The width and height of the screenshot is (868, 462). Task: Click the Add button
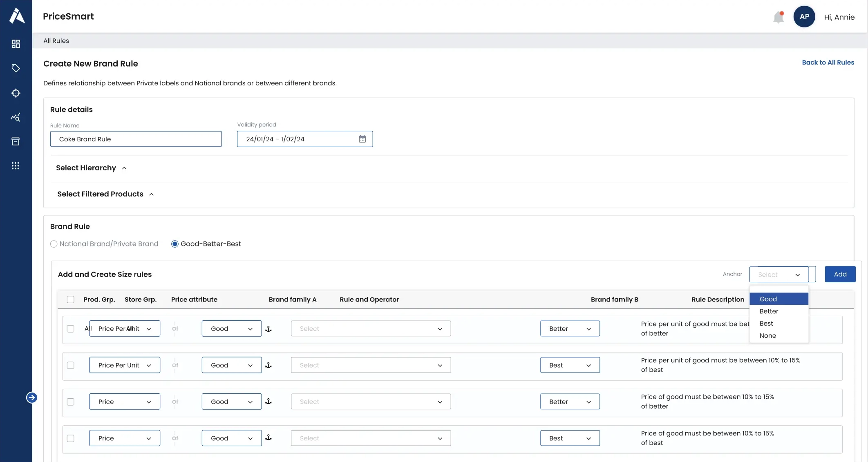(x=840, y=274)
